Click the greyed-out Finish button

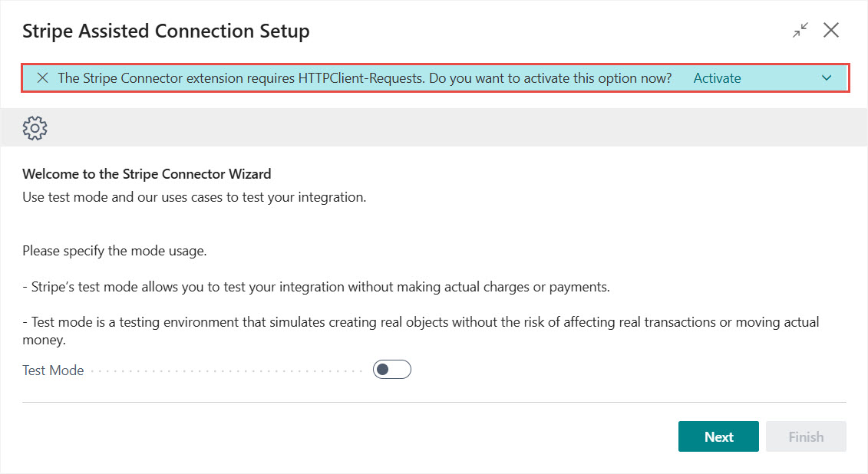(806, 436)
